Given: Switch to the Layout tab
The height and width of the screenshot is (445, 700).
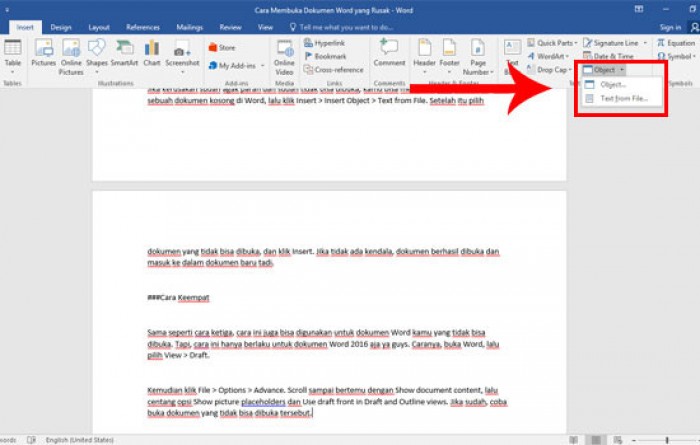Looking at the screenshot, I should [x=99, y=27].
